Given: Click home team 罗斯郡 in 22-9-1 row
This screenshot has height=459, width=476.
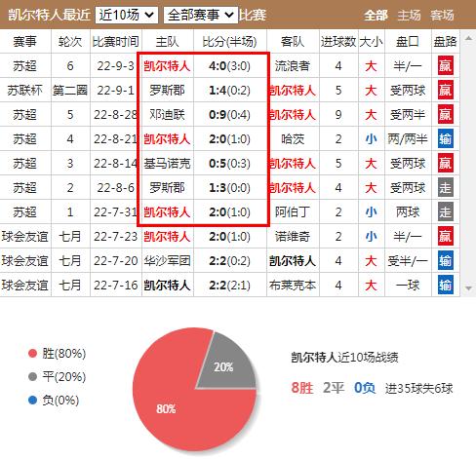Looking at the screenshot, I should pos(167,90).
